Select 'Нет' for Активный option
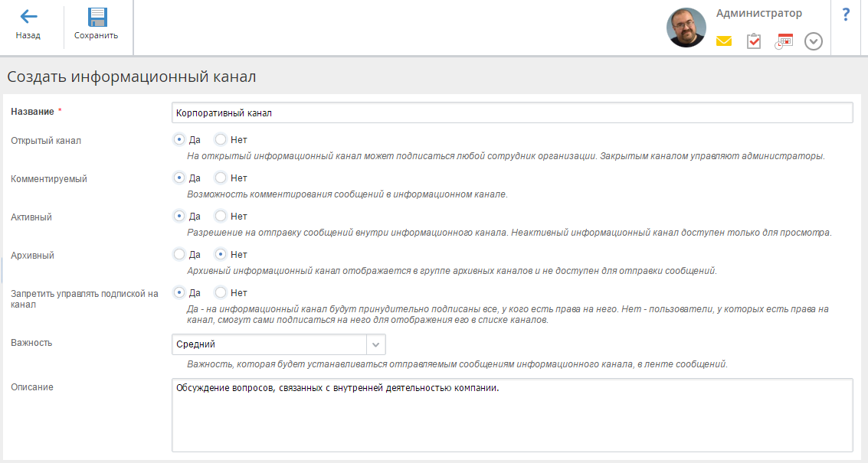The width and height of the screenshot is (868, 463). point(221,216)
